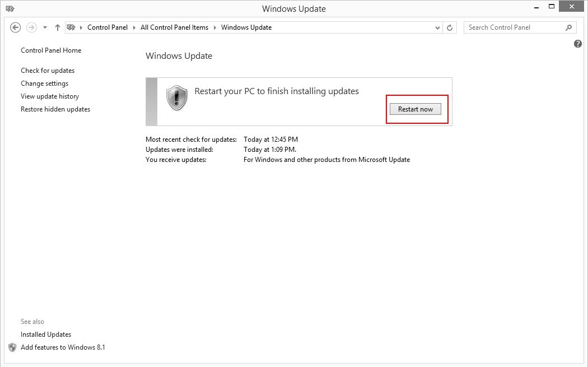Click Check for updates
This screenshot has height=367, width=588.
coord(48,71)
